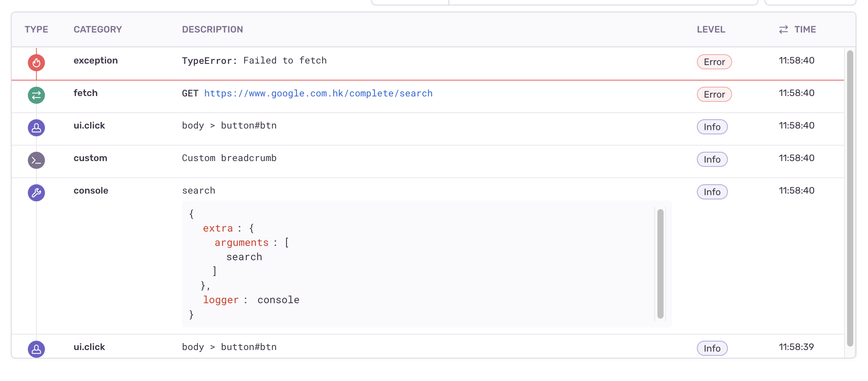Click the Info badge on console row
868x381 pixels.
pyautogui.click(x=712, y=192)
